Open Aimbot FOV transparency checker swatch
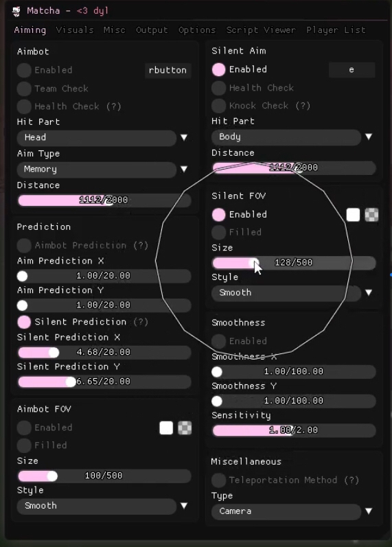 [x=185, y=428]
